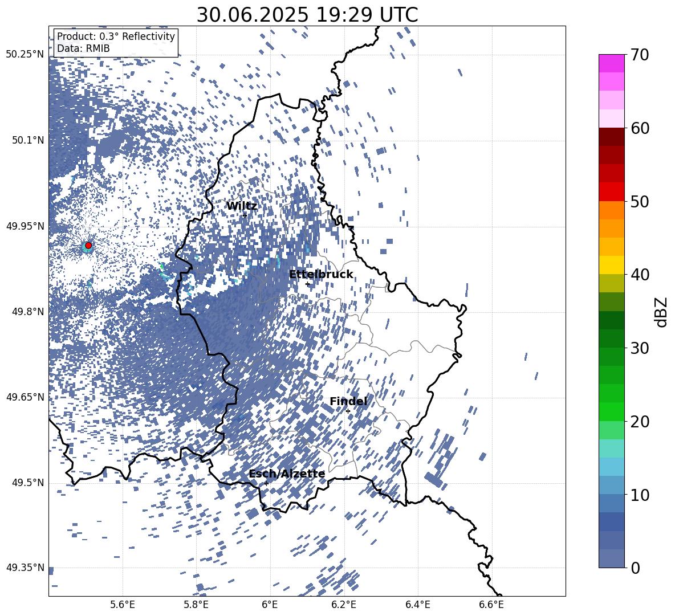Click the 60 dBZ colorbar label

coord(640,128)
